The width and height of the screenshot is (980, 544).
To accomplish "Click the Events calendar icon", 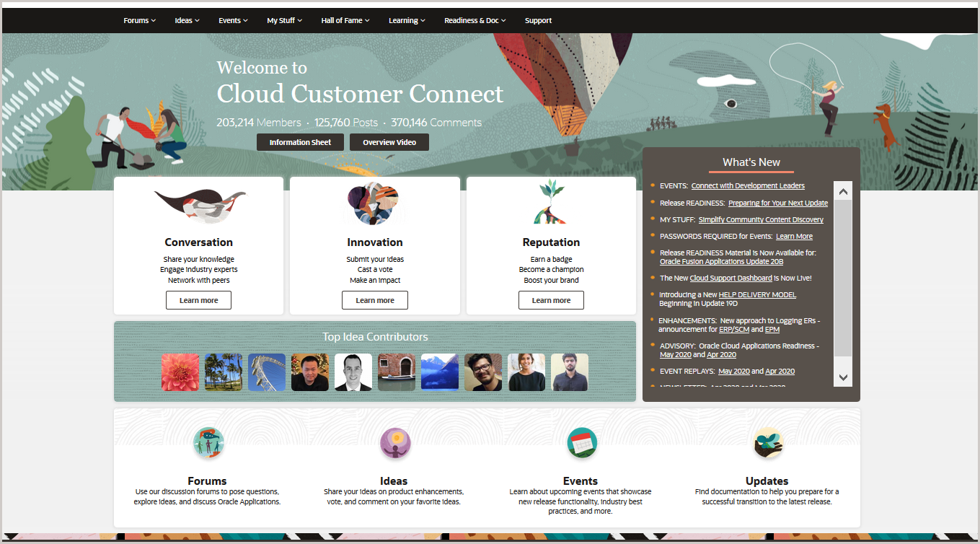I will [581, 442].
